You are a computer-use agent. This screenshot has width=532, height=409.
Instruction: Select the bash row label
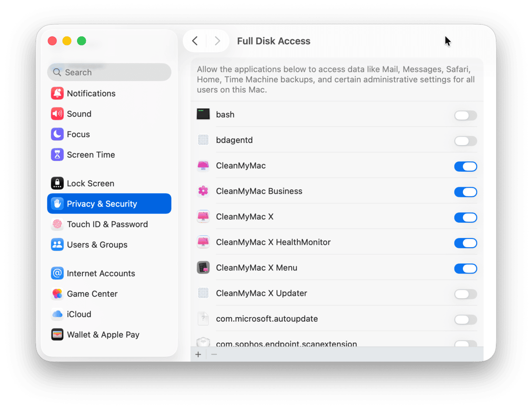pyautogui.click(x=225, y=114)
